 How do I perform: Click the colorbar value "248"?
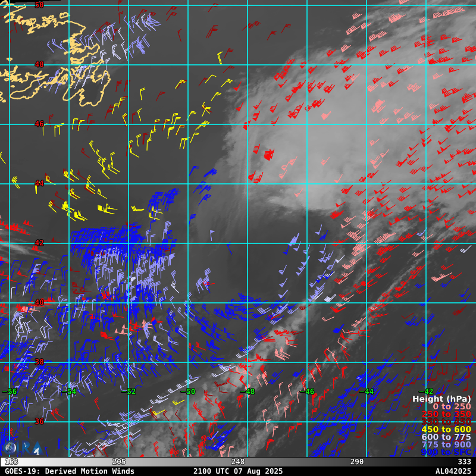[237, 462]
